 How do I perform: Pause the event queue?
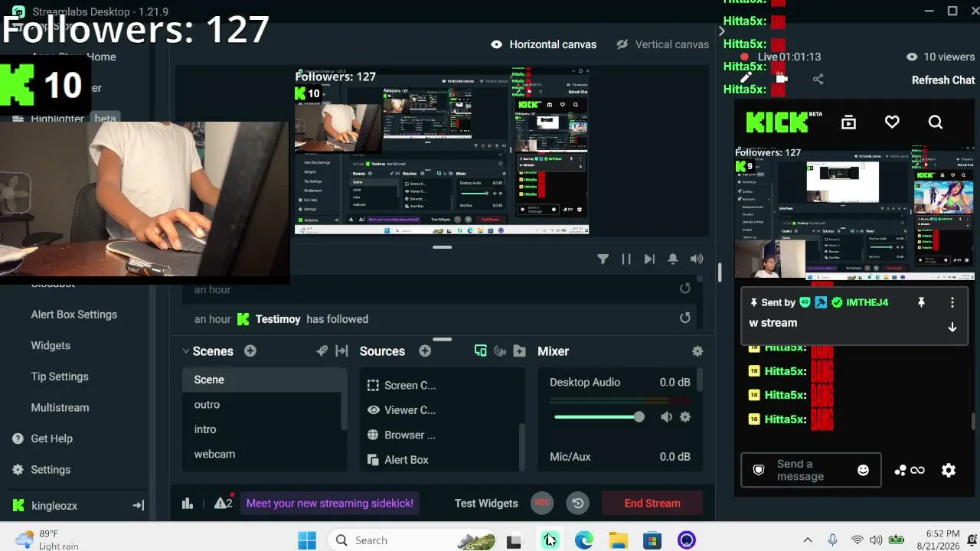point(626,259)
